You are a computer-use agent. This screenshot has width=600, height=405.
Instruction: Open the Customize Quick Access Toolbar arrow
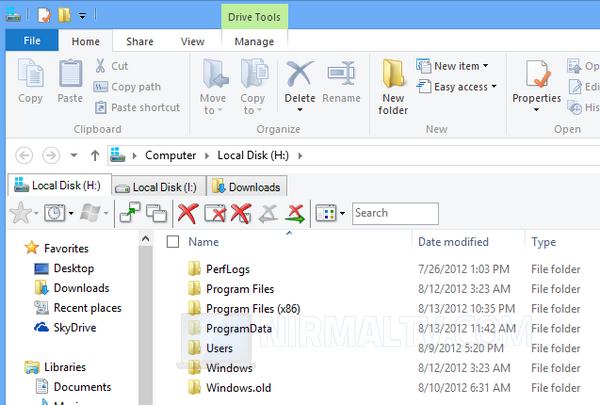click(82, 16)
